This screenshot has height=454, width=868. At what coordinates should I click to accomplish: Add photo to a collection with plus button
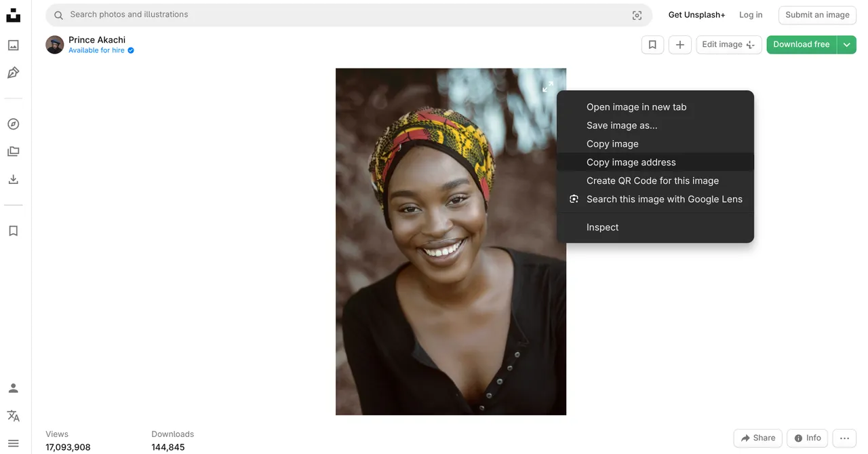click(x=679, y=44)
